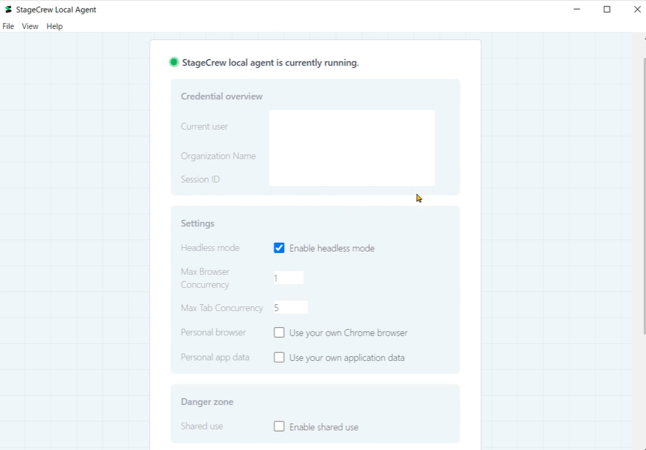Disable the headless mode checkbox
The height and width of the screenshot is (450, 646).
(x=279, y=248)
